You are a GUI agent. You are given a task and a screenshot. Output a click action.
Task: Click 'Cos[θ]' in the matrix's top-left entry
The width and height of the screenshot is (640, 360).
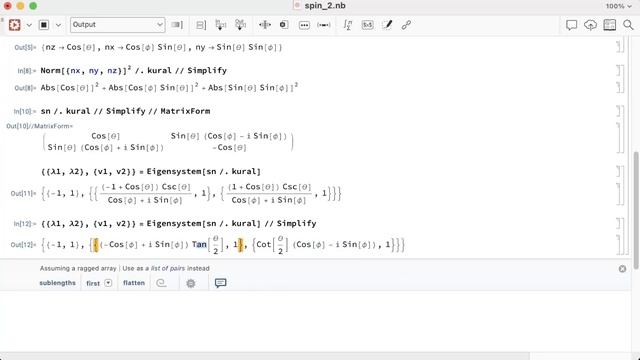click(105, 136)
